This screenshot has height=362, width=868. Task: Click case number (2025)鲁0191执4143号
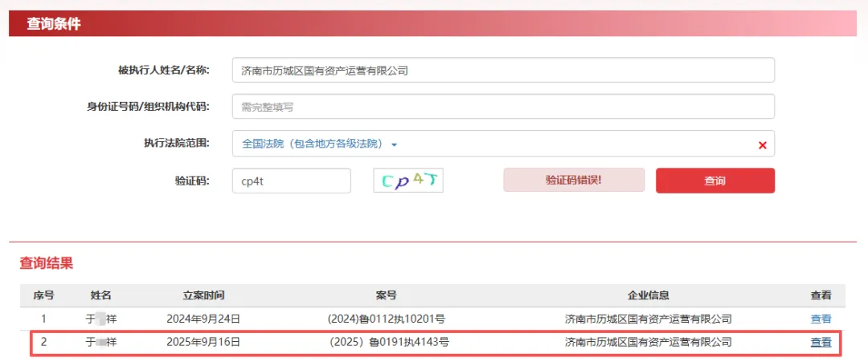(x=389, y=343)
